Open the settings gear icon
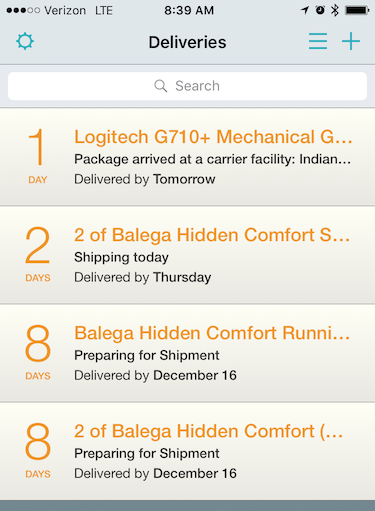Viewport: 375px width, 511px height. point(25,42)
